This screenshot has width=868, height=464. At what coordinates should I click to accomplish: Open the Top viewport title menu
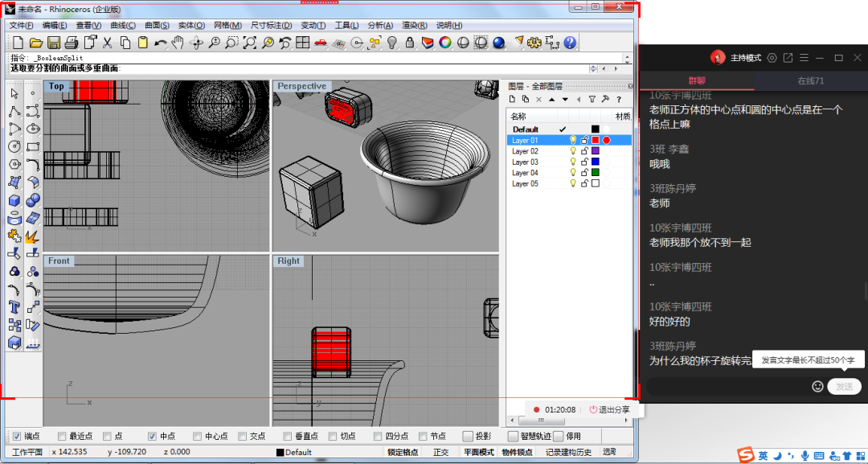[56, 86]
